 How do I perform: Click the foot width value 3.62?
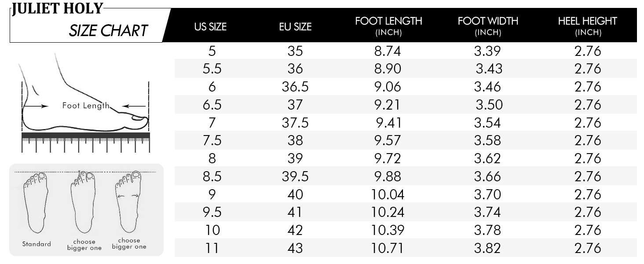pyautogui.click(x=487, y=158)
